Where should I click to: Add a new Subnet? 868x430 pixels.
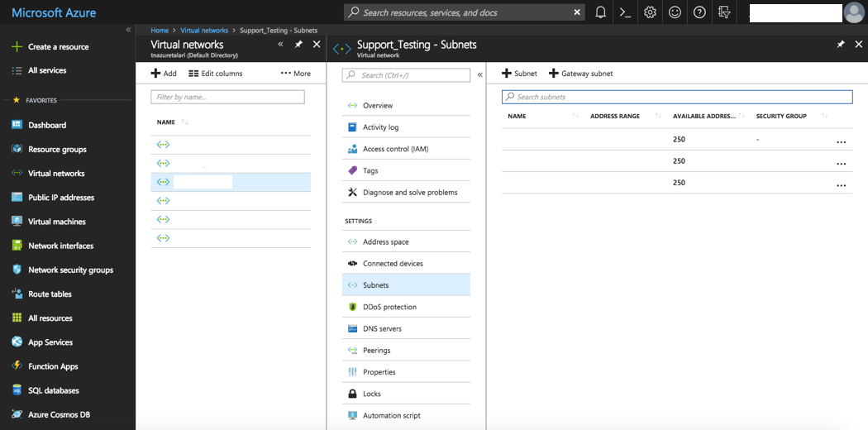[x=519, y=74]
